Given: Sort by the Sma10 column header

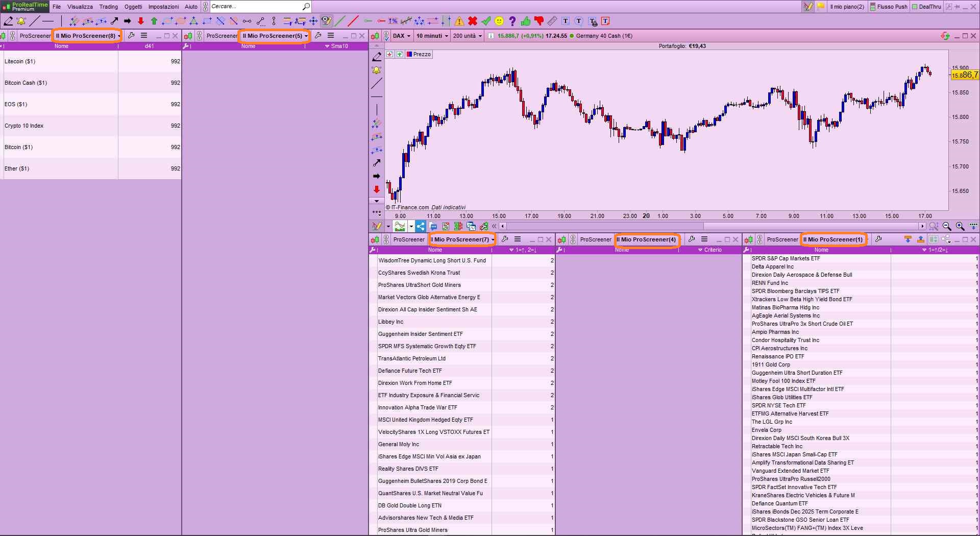Looking at the screenshot, I should 337,46.
